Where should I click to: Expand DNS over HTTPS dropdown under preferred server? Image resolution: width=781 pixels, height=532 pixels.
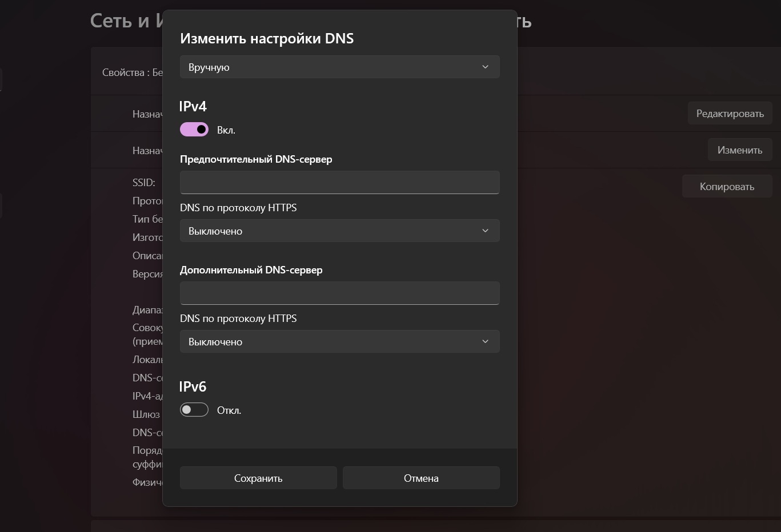pyautogui.click(x=340, y=231)
